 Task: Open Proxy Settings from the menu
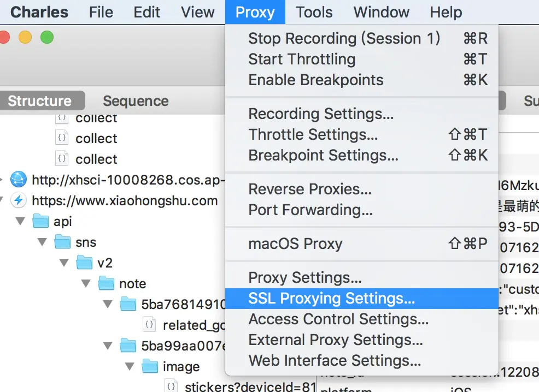pos(304,278)
